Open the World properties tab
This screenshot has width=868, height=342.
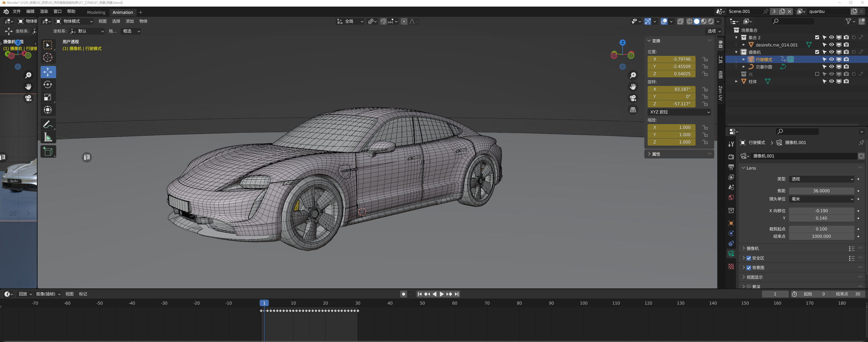[731, 197]
